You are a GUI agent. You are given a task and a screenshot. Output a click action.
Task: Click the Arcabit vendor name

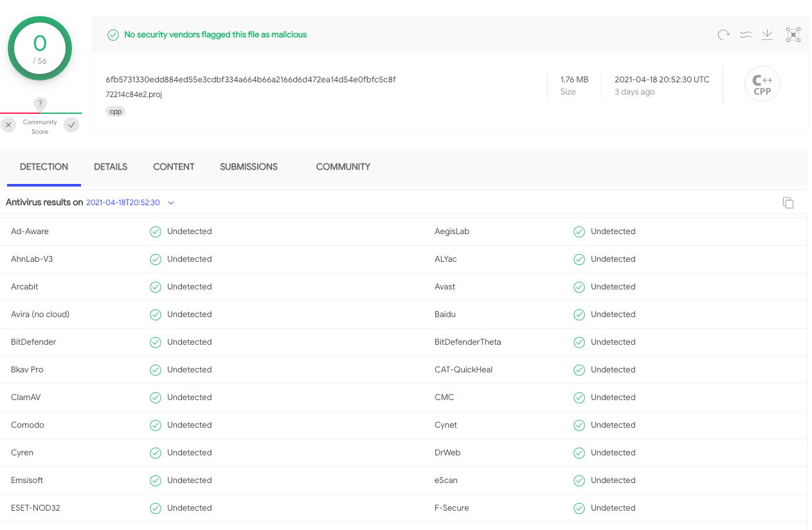tap(24, 287)
